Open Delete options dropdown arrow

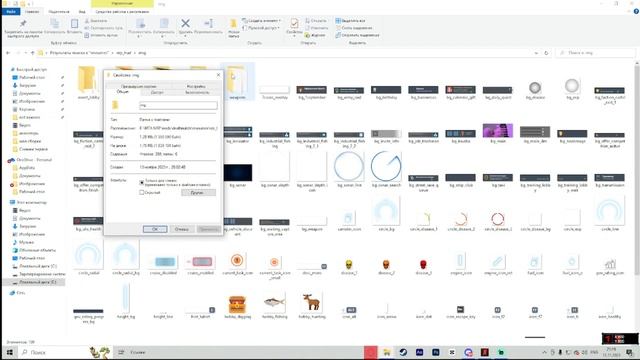coord(185,36)
